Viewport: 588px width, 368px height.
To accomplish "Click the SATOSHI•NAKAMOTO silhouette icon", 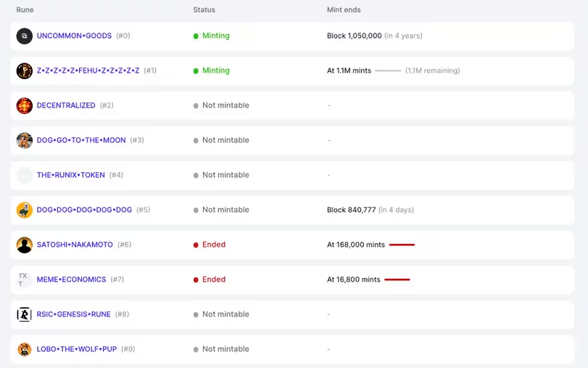I will click(25, 245).
